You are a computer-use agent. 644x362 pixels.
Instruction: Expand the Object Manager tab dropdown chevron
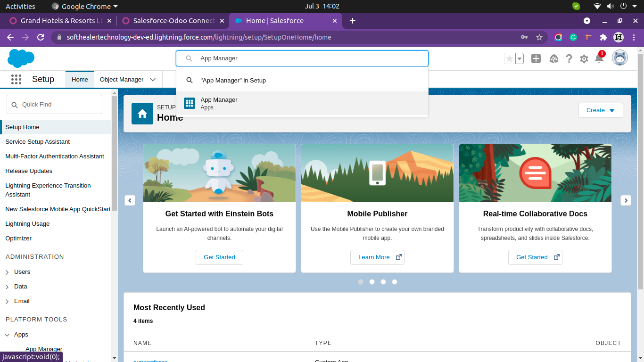[x=153, y=80]
